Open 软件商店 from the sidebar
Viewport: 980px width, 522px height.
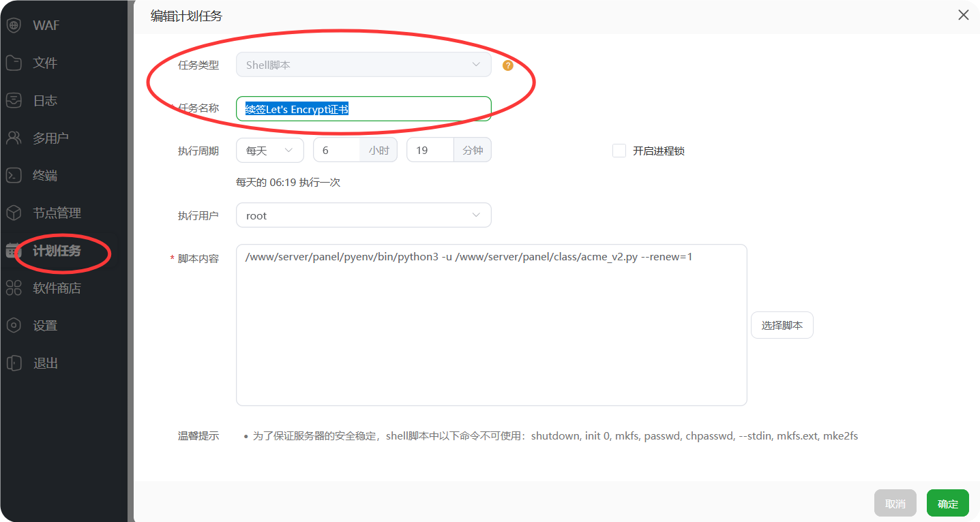pyautogui.click(x=57, y=288)
